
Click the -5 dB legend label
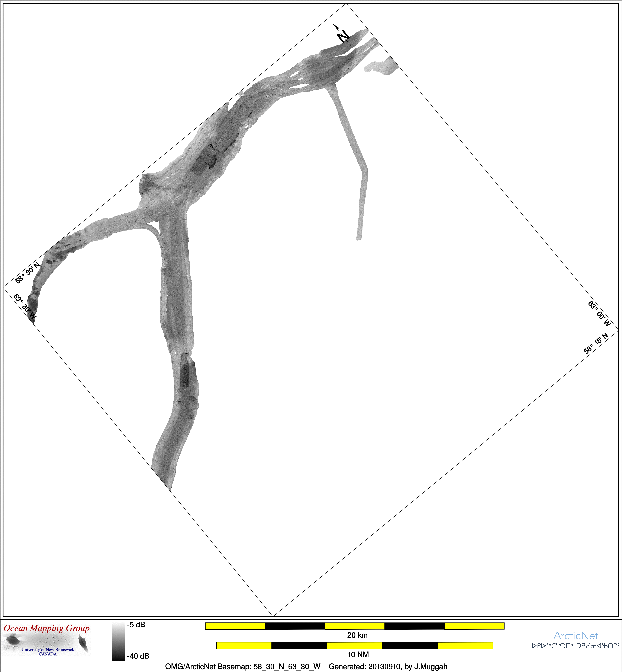(136, 625)
